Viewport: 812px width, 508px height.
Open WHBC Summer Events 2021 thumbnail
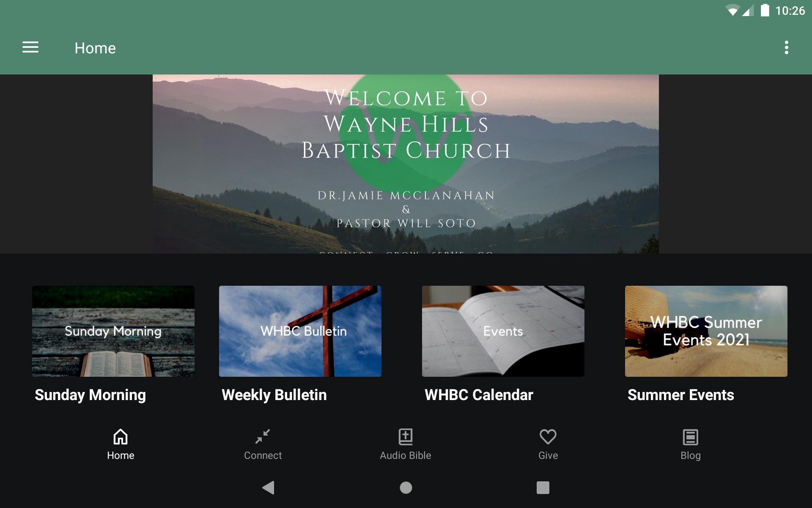coord(706,331)
